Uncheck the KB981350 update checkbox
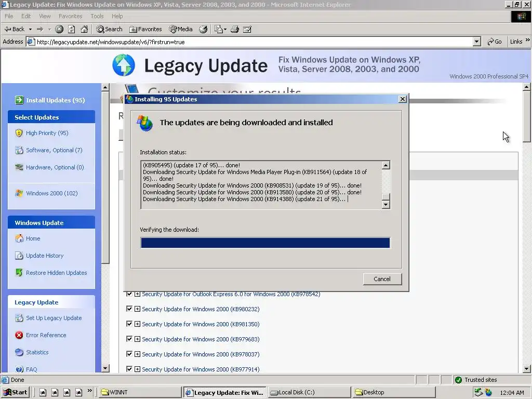532x399 pixels. [129, 324]
